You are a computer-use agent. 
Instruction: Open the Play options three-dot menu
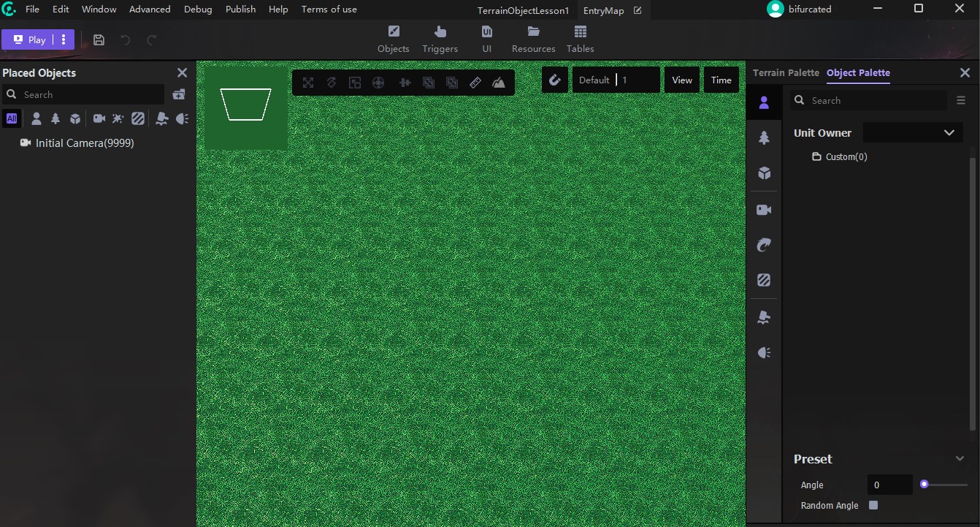pos(64,39)
